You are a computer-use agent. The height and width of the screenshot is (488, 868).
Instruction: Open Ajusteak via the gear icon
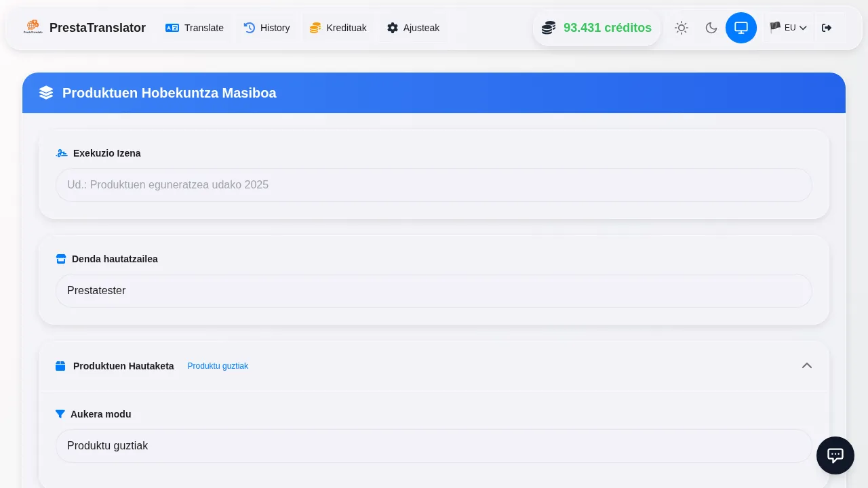point(393,28)
